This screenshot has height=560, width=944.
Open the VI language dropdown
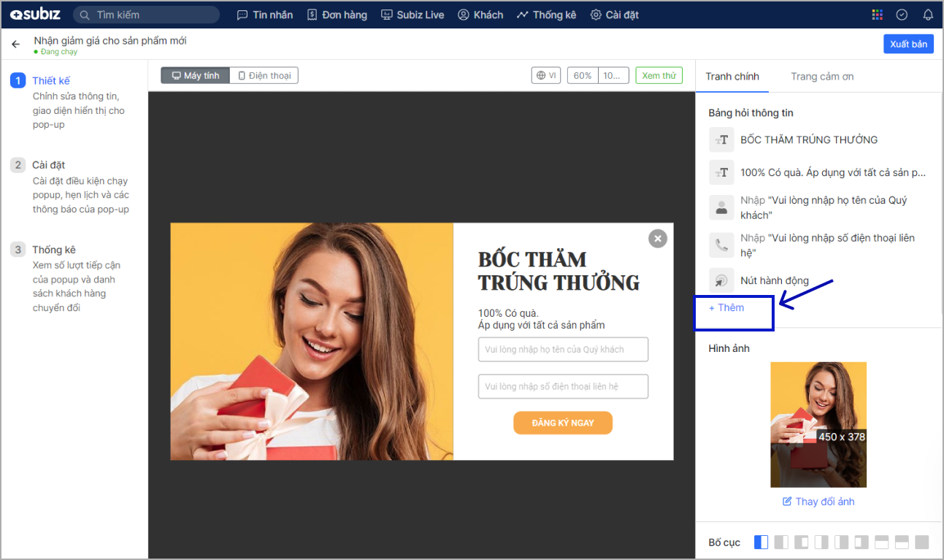click(x=546, y=76)
